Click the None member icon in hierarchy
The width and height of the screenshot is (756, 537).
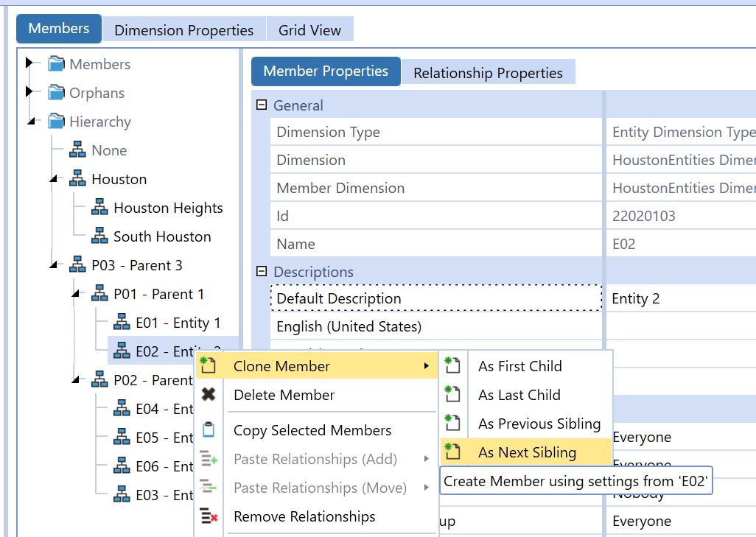77,151
